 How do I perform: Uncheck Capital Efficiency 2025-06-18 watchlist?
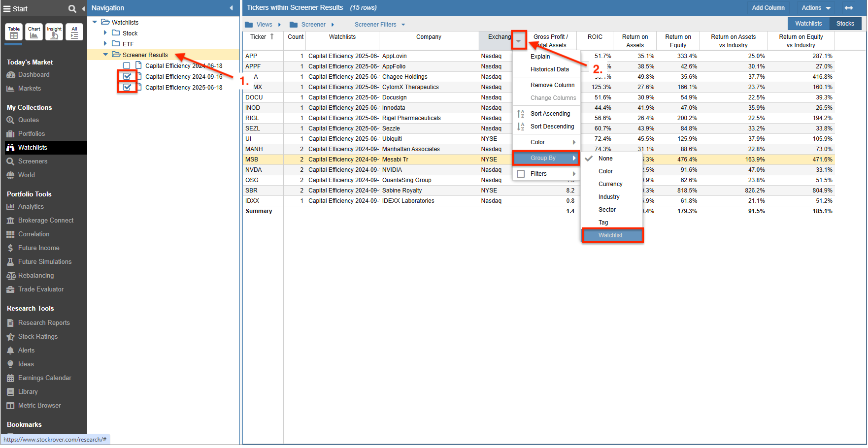[x=127, y=87]
